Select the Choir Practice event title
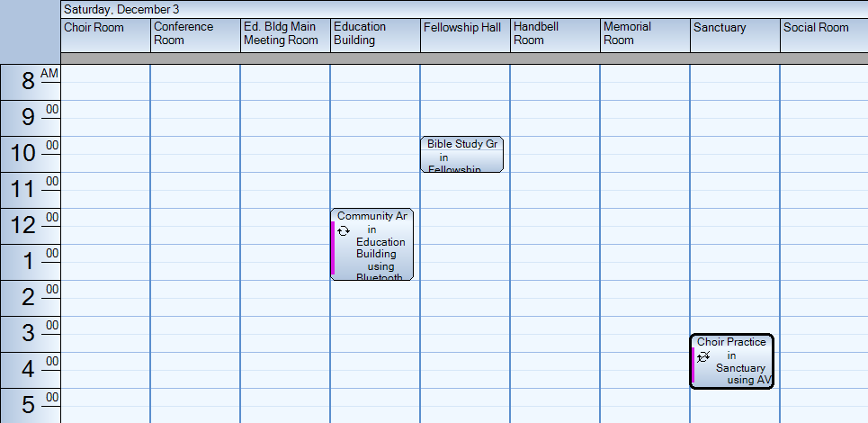This screenshot has width=868, height=423. point(731,342)
